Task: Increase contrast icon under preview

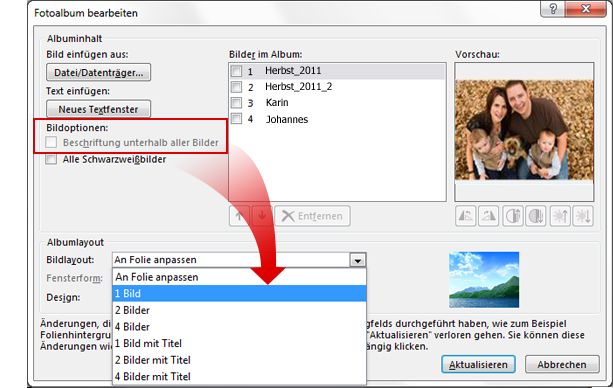Action: pos(513,216)
